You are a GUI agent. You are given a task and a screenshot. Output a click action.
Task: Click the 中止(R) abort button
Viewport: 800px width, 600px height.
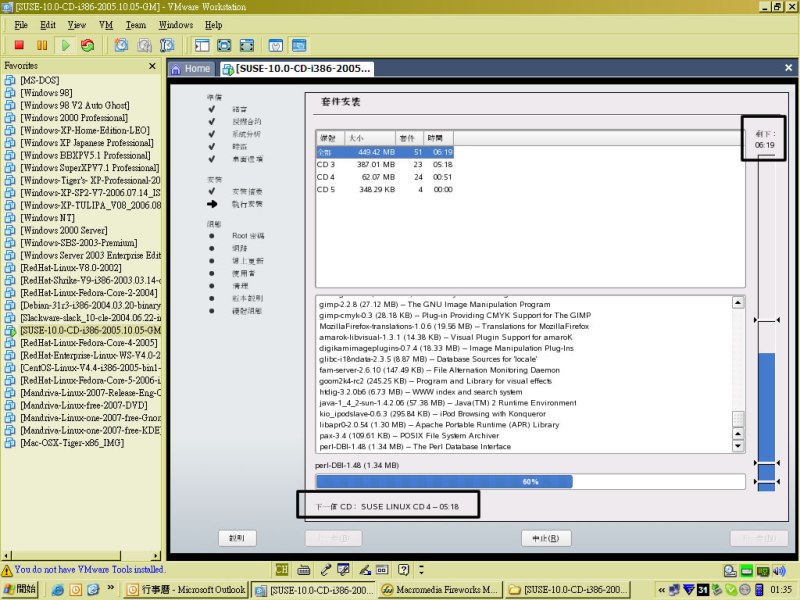tap(546, 538)
